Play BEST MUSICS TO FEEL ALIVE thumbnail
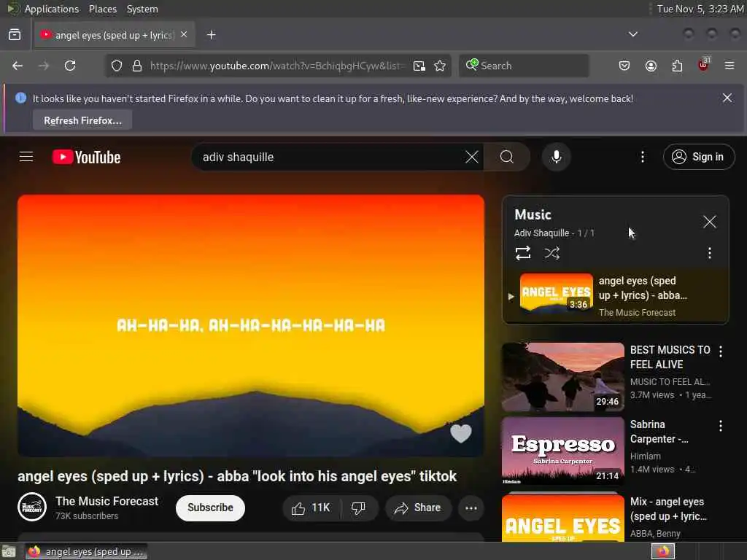This screenshot has width=747, height=560. (563, 377)
